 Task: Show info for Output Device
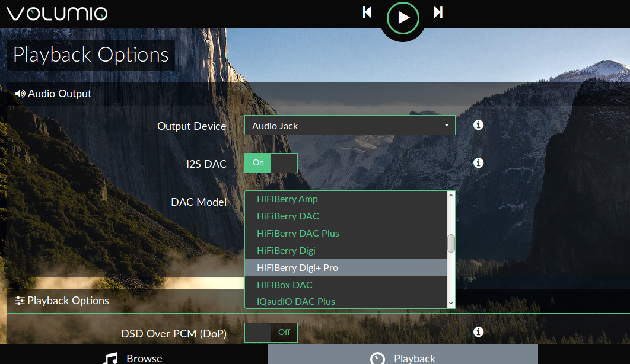pos(478,125)
